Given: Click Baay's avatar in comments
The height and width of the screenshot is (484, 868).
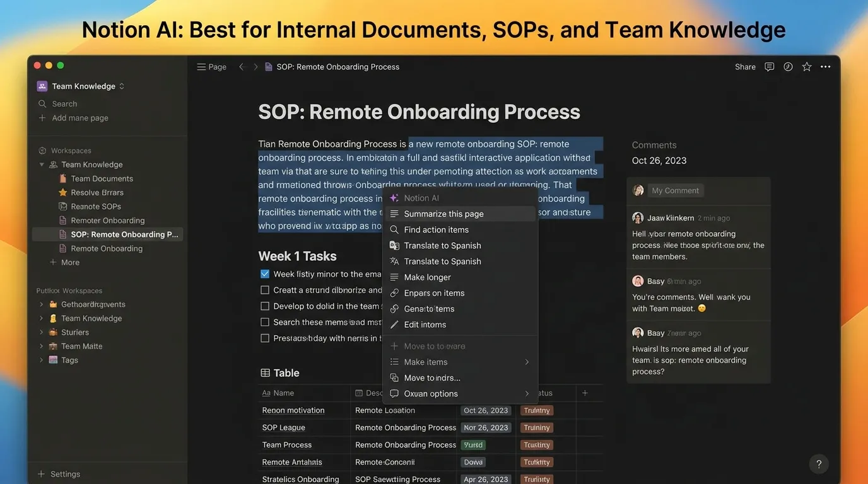Looking at the screenshot, I should pyautogui.click(x=638, y=333).
